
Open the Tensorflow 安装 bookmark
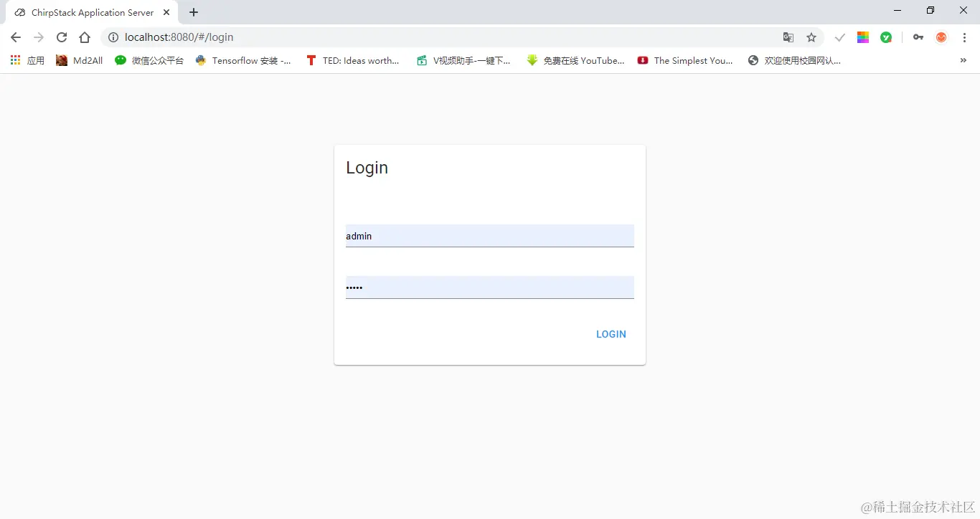pos(243,61)
